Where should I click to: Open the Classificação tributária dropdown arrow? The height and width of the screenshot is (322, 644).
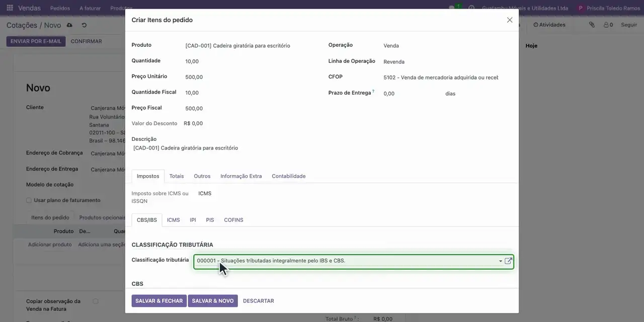(501, 261)
